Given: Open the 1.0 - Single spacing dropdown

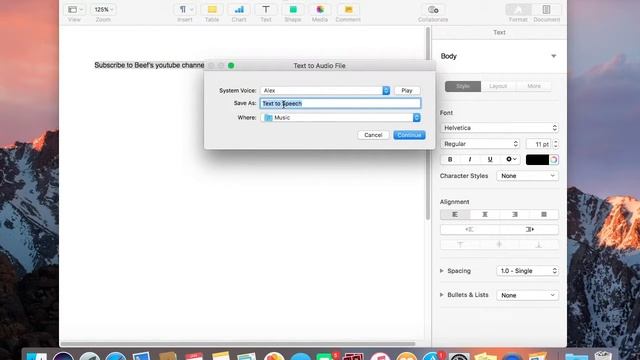Looking at the screenshot, I should [527, 271].
